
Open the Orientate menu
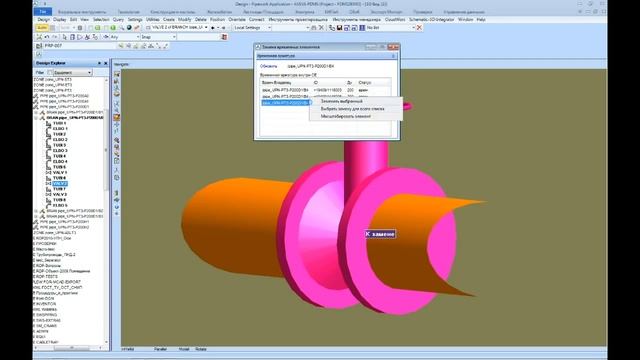237,20
